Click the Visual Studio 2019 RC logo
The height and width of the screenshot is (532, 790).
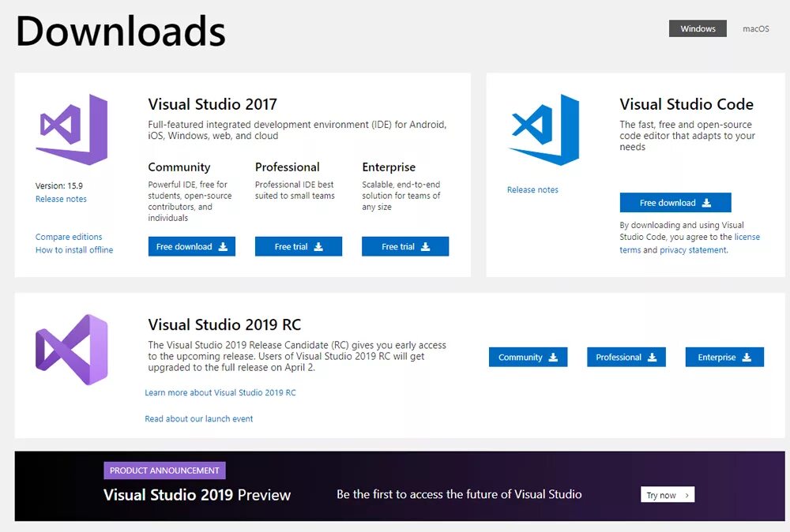pyautogui.click(x=72, y=350)
